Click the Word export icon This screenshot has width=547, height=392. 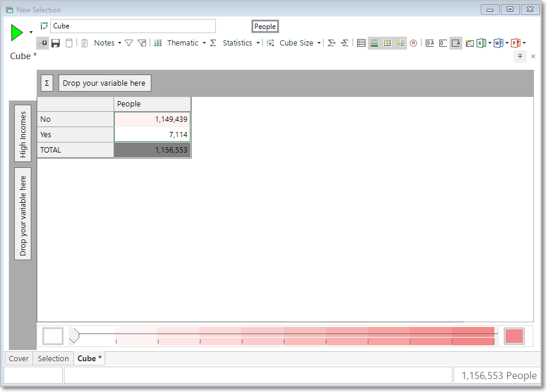click(x=499, y=43)
